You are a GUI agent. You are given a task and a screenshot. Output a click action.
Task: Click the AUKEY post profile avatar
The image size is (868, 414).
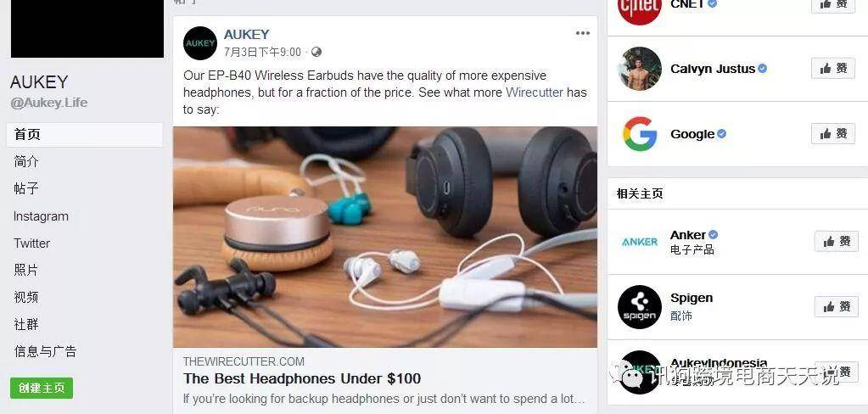click(x=200, y=43)
